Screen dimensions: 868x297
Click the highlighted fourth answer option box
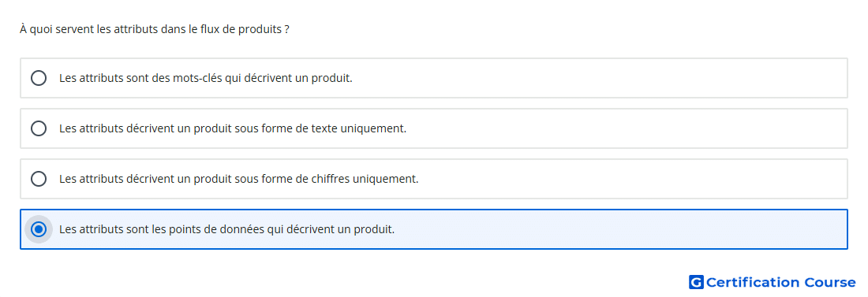(x=434, y=229)
